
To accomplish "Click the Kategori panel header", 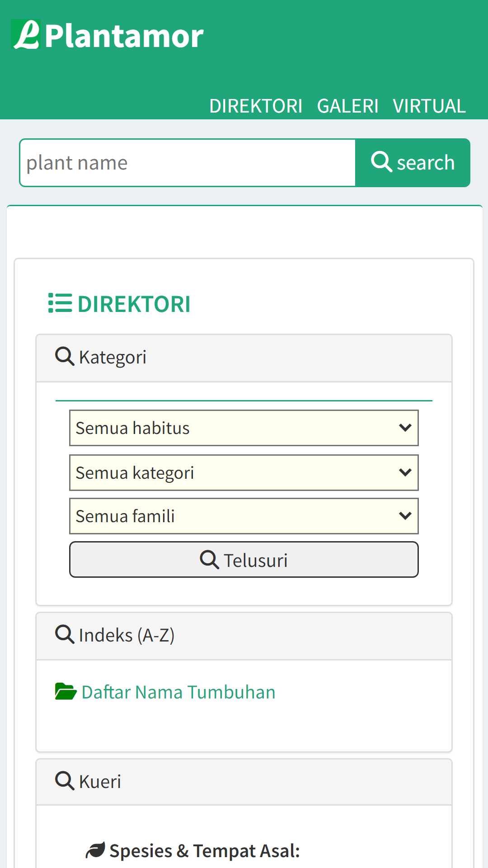I will click(244, 358).
